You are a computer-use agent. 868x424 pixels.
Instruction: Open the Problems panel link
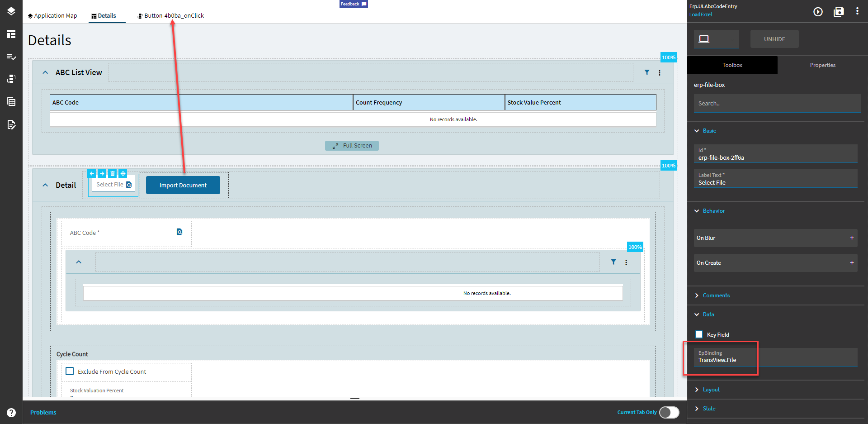coord(43,413)
